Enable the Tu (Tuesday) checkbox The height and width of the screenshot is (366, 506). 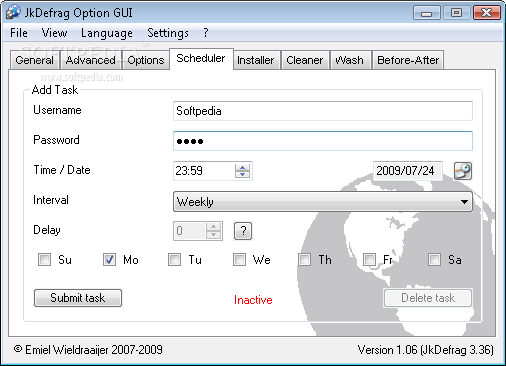pyautogui.click(x=174, y=259)
